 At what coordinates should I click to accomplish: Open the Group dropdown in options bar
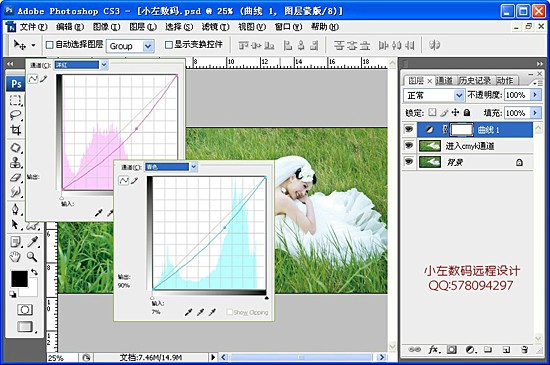[x=148, y=46]
